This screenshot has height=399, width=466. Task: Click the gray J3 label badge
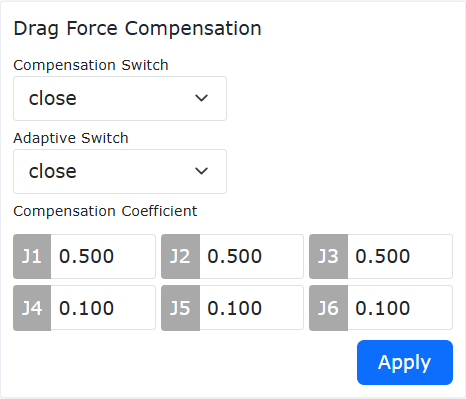pyautogui.click(x=328, y=256)
